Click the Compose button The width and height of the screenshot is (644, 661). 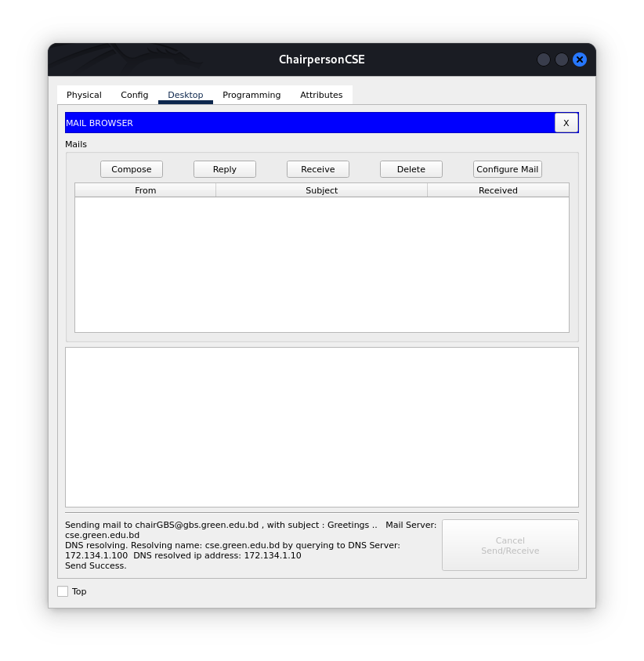(131, 169)
